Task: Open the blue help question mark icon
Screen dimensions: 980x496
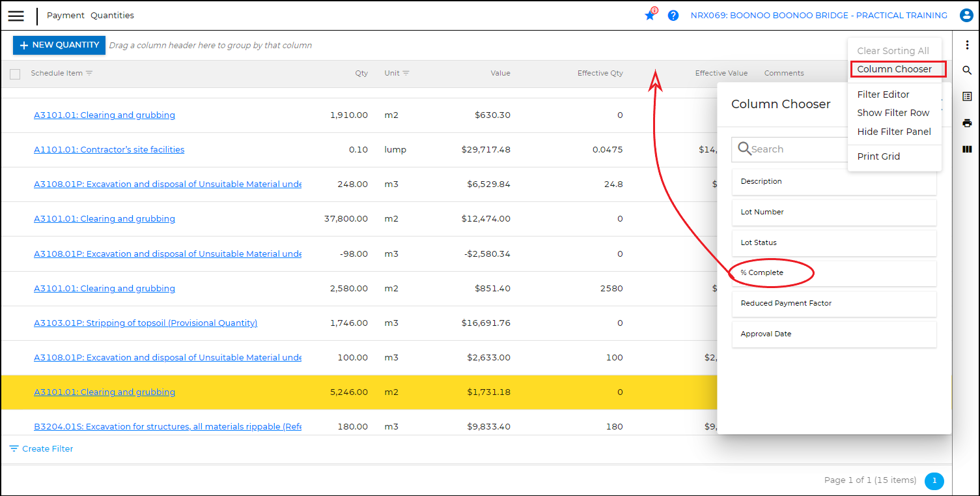Action: coord(673,15)
